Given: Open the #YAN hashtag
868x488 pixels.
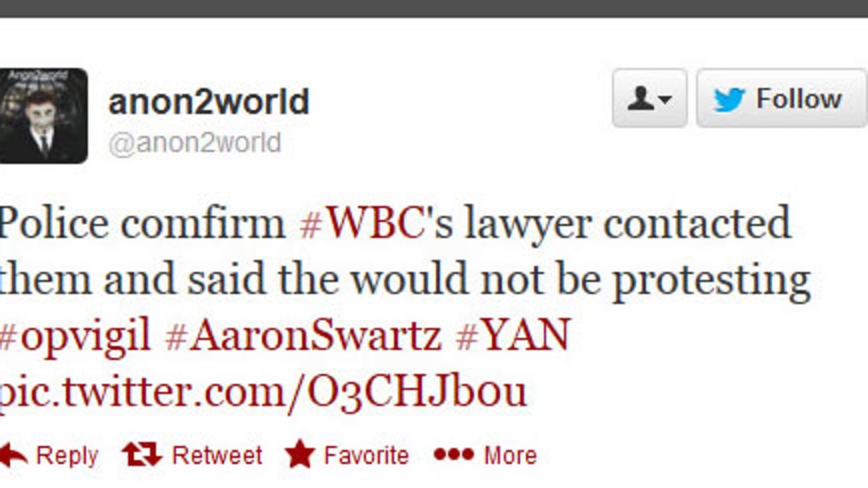Looking at the screenshot, I should point(513,335).
